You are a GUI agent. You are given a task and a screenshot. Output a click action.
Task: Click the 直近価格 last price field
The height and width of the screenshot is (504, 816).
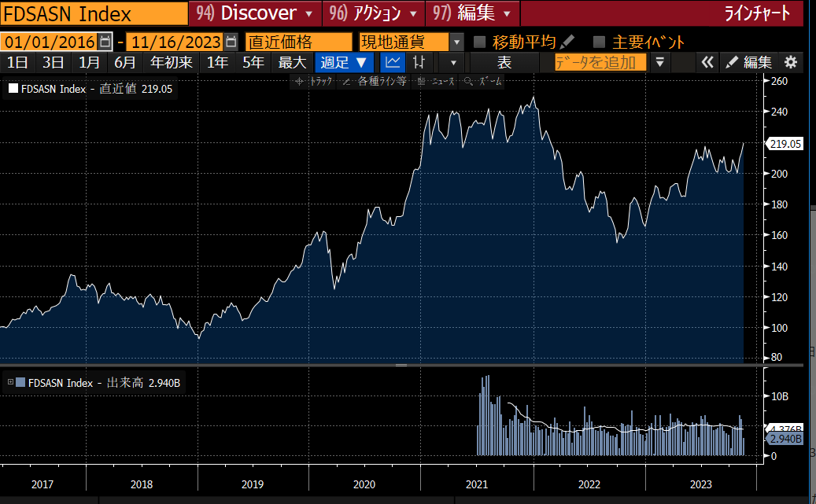tap(298, 42)
